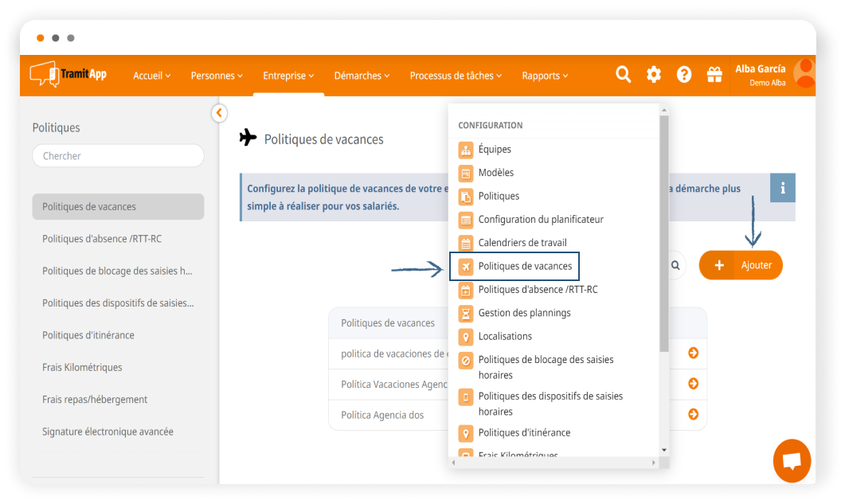Expand the Rapports dropdown menu

point(545,76)
